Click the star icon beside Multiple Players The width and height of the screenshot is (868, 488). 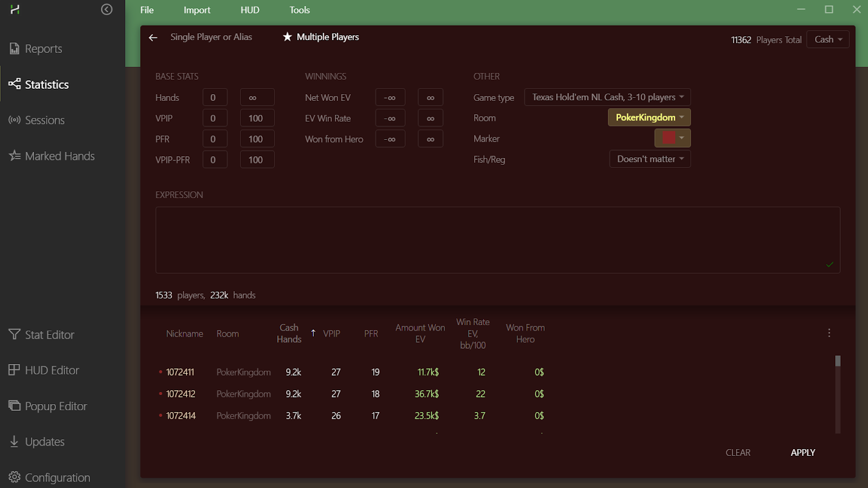click(288, 37)
